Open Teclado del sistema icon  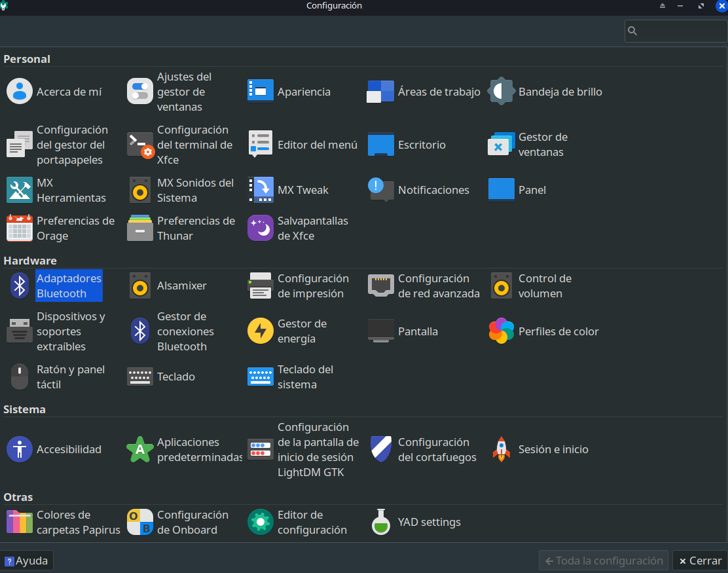click(261, 377)
